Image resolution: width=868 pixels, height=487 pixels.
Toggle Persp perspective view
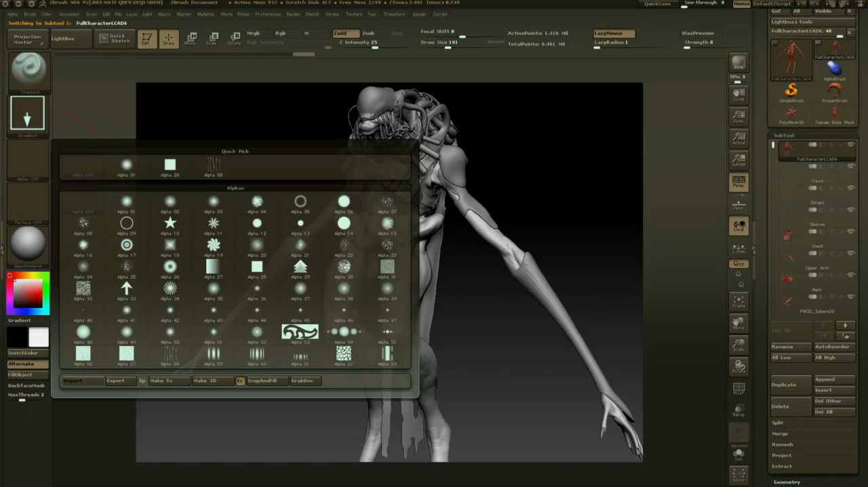click(738, 182)
